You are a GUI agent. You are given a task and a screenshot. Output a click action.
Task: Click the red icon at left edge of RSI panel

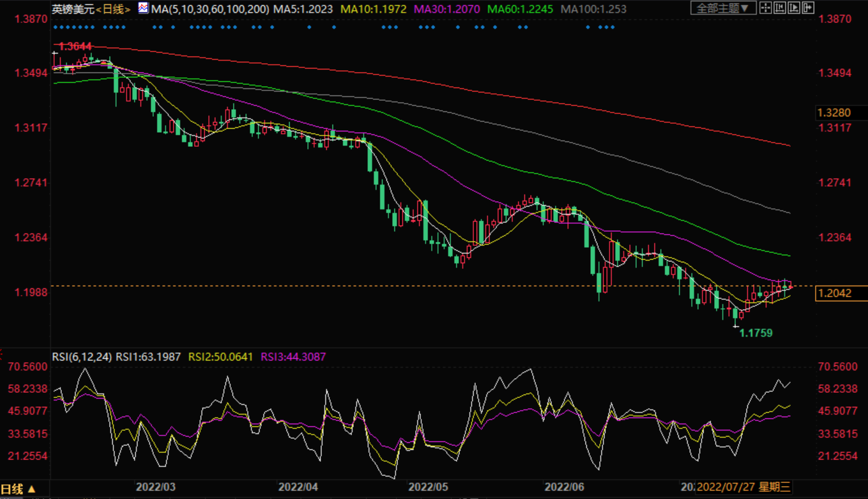pyautogui.click(x=2, y=355)
